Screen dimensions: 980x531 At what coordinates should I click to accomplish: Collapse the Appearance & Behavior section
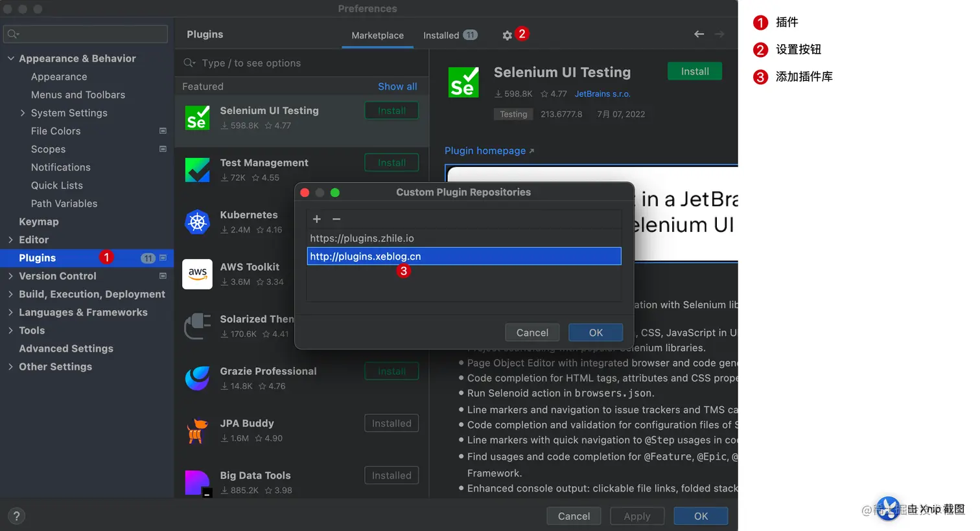(10, 58)
